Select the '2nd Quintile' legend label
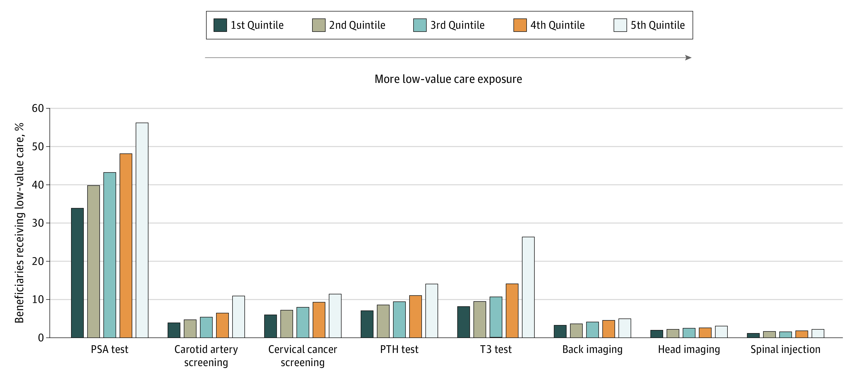Screen dimensions: 868x377 (x=357, y=25)
